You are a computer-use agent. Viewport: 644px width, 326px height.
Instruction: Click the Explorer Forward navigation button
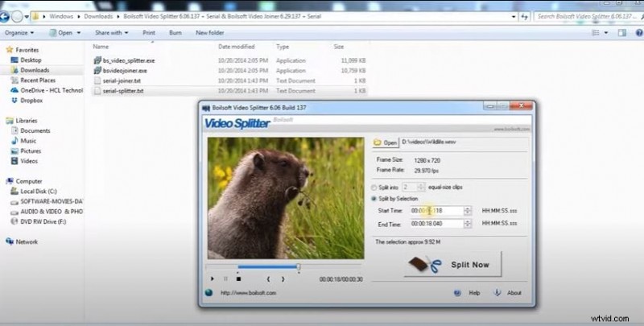pos(17,17)
